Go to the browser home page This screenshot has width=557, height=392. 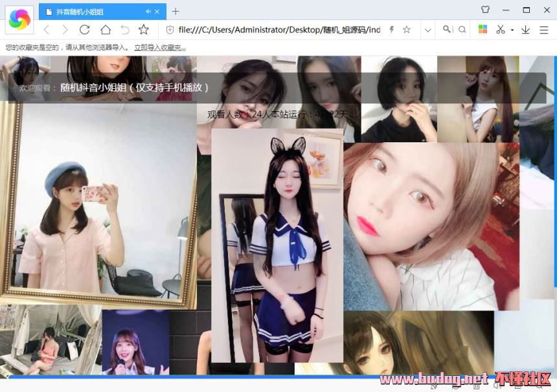click(x=105, y=30)
